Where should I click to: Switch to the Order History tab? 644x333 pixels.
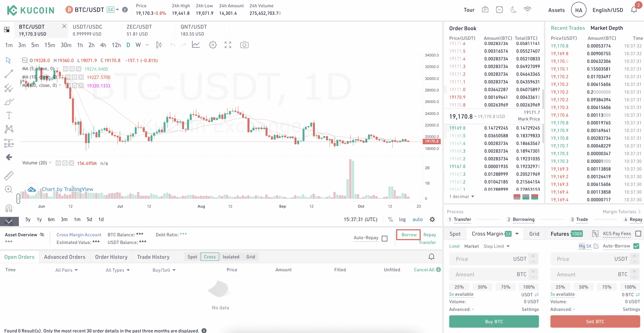[x=111, y=257]
